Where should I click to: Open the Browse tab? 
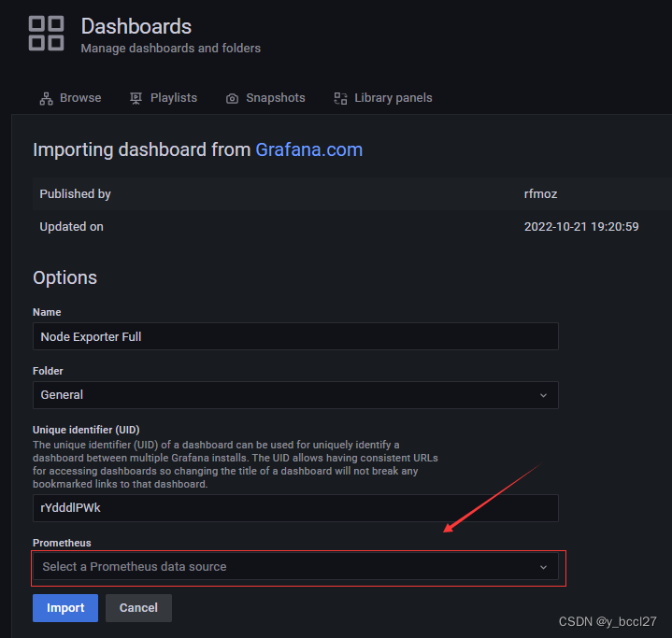click(x=71, y=98)
